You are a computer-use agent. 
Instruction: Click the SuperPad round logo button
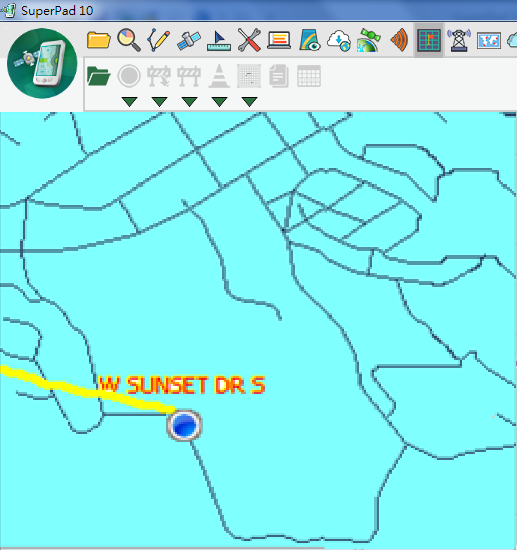tap(42, 63)
